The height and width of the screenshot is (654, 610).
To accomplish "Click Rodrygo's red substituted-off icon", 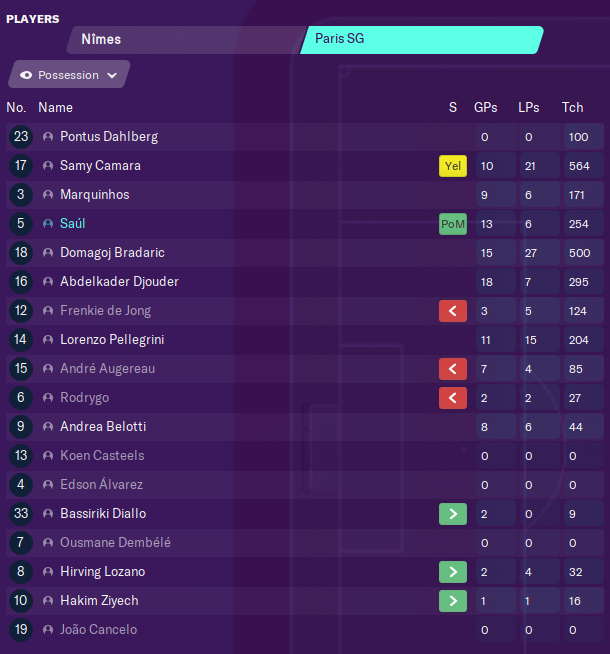I will point(453,398).
